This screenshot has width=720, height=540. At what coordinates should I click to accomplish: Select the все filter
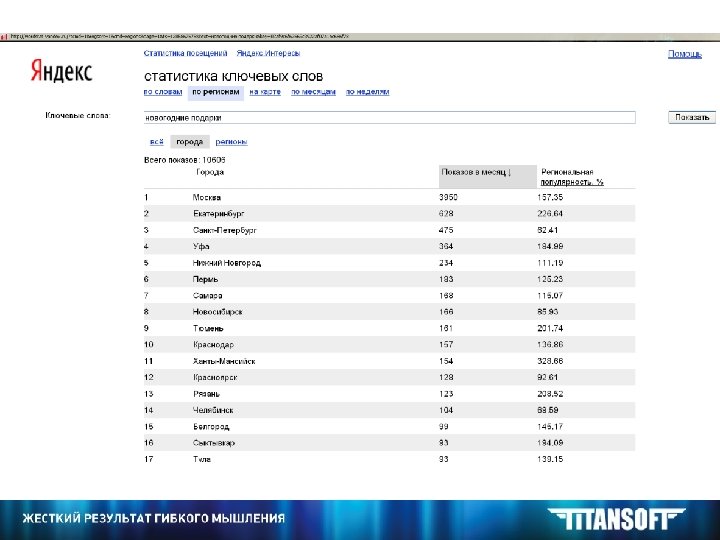click(x=157, y=142)
